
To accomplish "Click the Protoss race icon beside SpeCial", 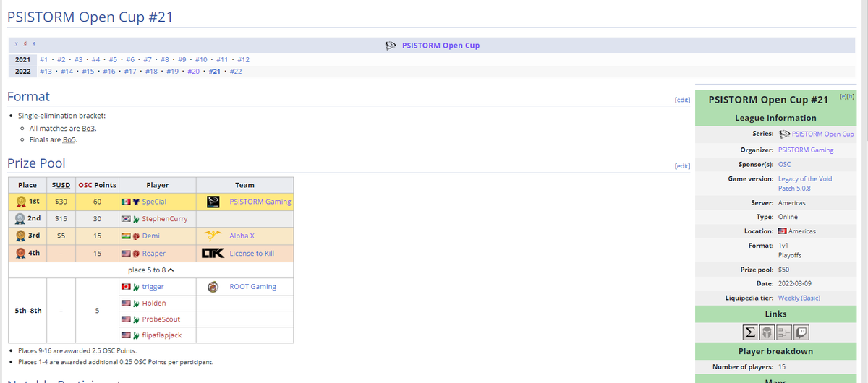I will 136,202.
